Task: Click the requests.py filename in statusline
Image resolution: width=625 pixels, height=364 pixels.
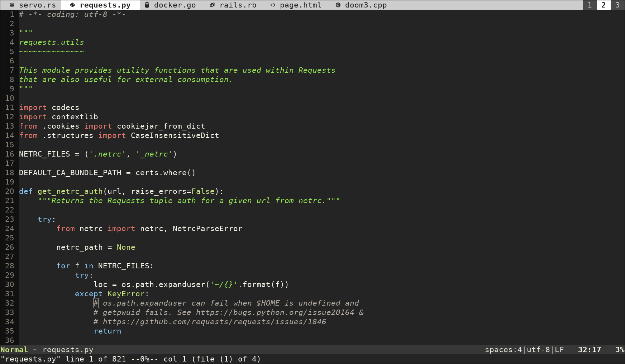Action: tap(68, 350)
